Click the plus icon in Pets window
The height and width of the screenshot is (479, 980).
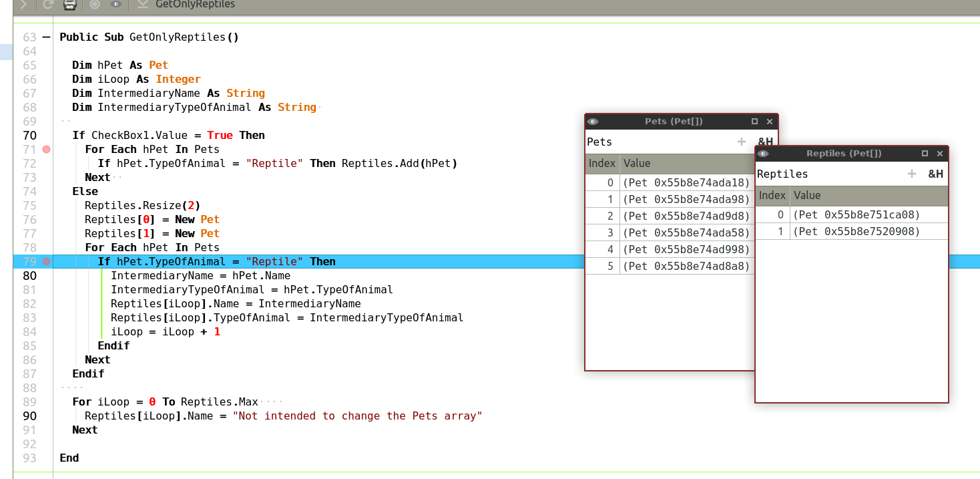pos(741,142)
